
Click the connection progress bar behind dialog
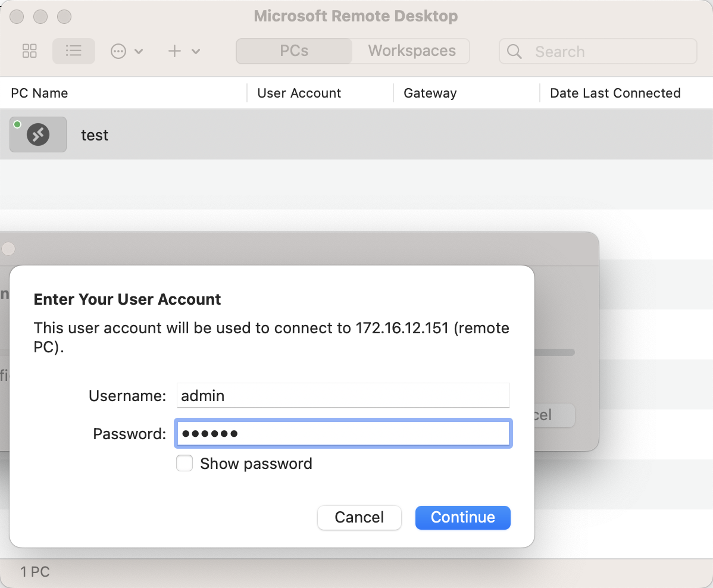point(555,352)
